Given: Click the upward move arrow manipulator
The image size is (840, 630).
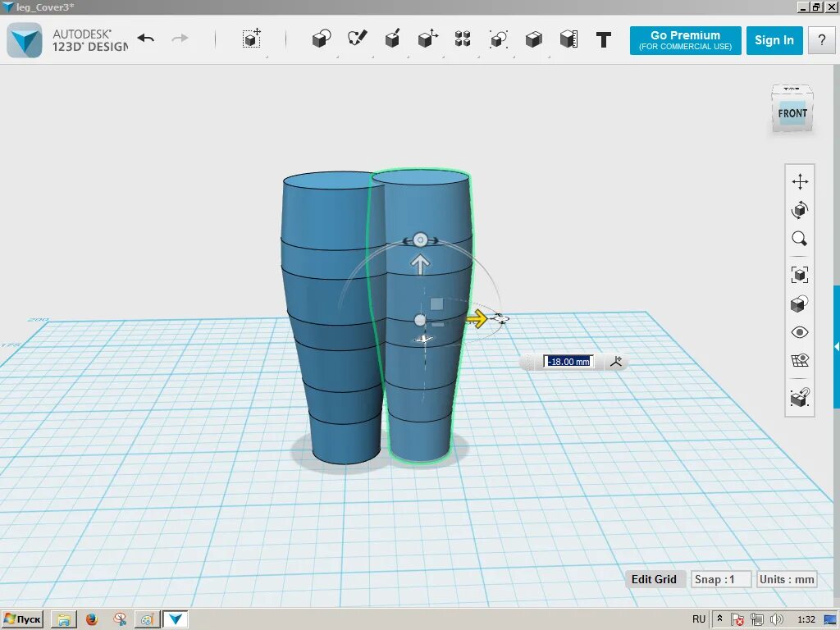Looking at the screenshot, I should pyautogui.click(x=420, y=264).
